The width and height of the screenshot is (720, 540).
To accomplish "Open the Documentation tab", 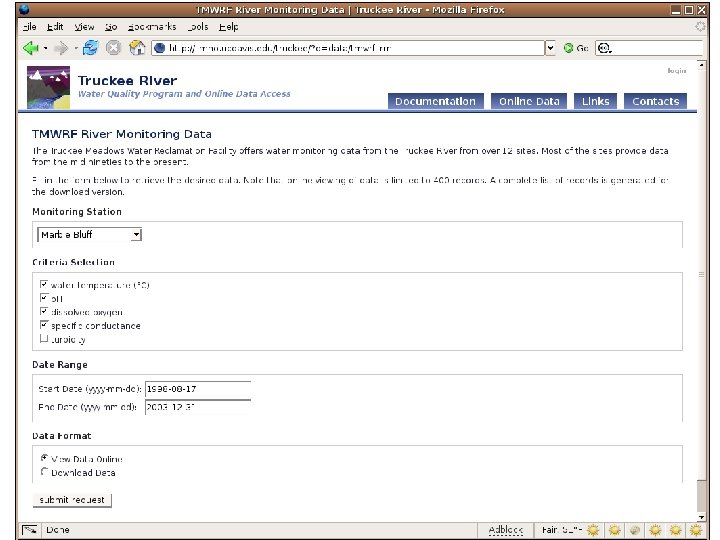I will 435,101.
